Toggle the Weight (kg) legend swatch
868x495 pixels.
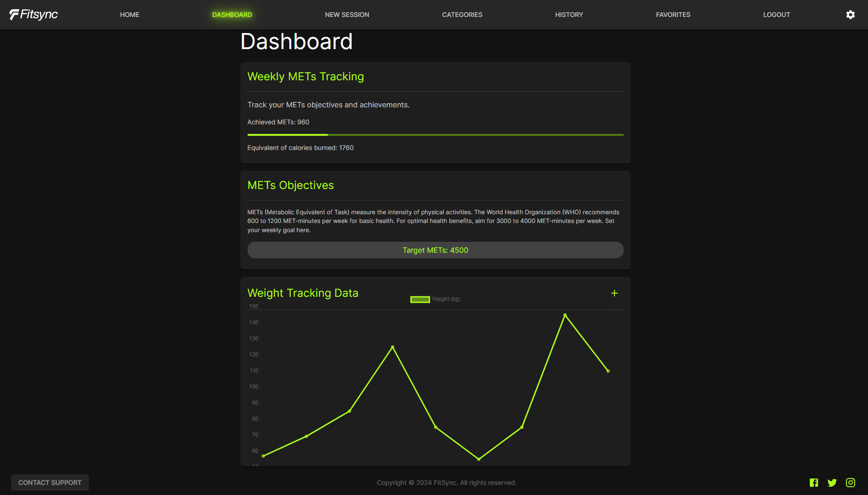tap(420, 299)
